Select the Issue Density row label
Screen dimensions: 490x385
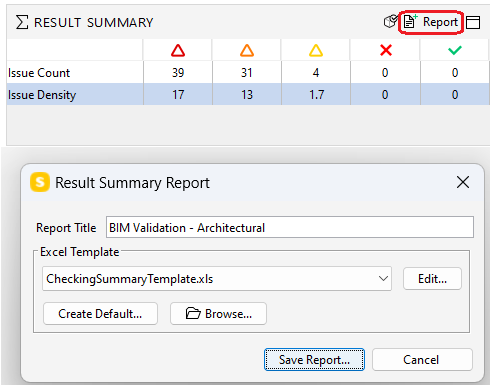42,95
